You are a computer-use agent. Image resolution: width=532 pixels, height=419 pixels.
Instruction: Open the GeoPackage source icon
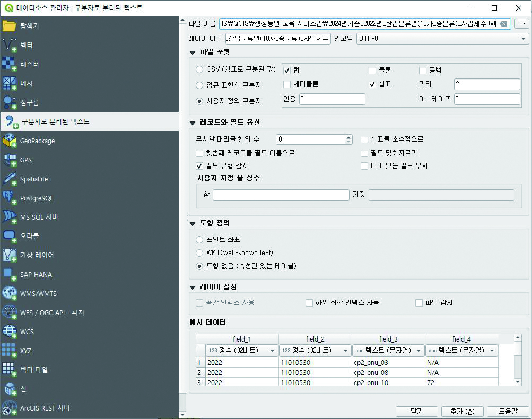pos(10,141)
